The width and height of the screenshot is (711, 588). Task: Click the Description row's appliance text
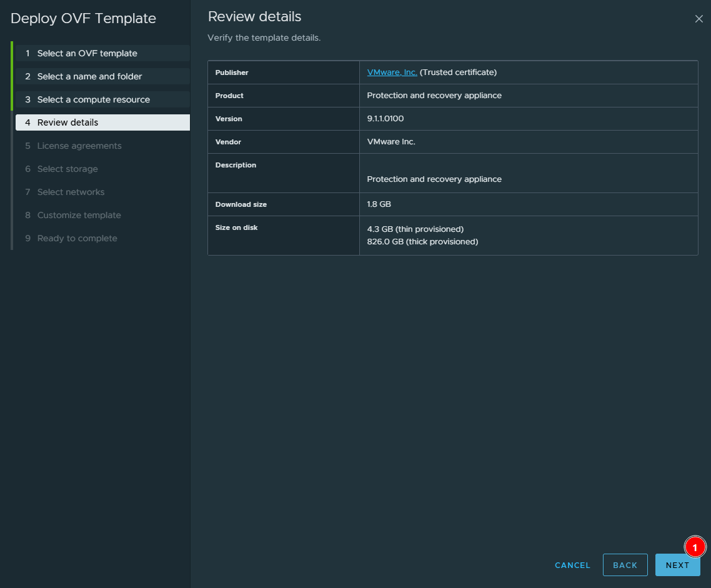(434, 179)
